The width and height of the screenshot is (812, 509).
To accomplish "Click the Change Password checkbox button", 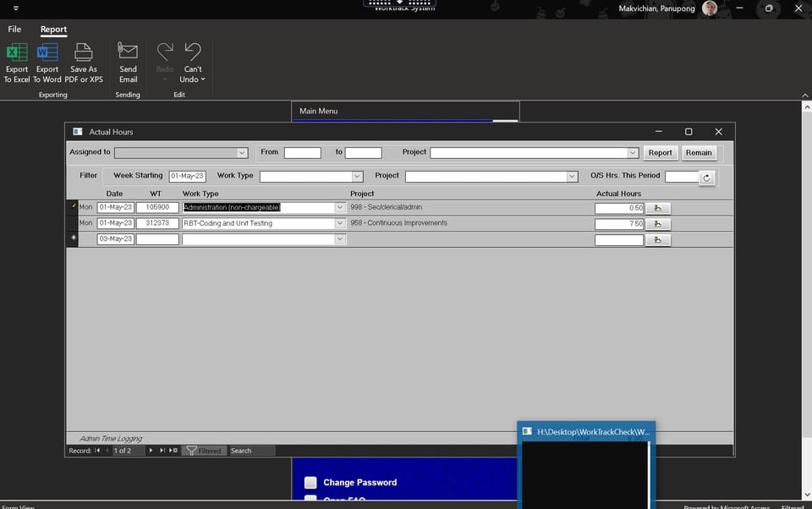I will click(310, 483).
